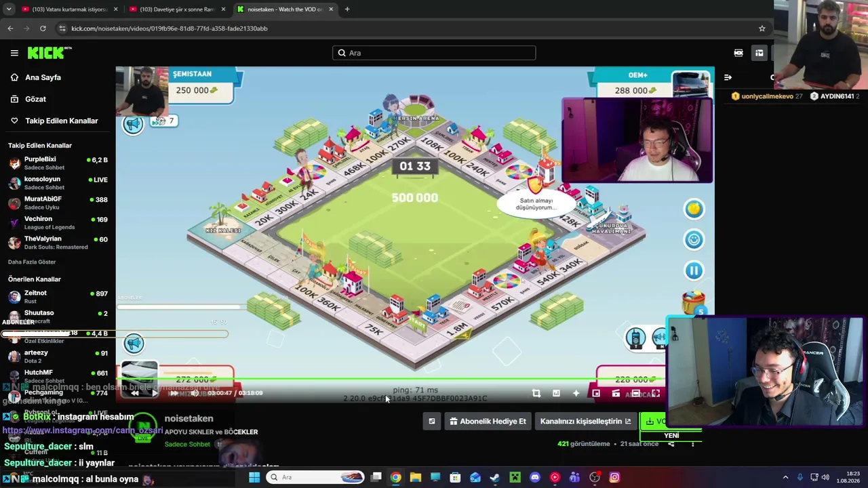The height and width of the screenshot is (488, 868).
Task: Open the konsoloyun channel
Action: coord(58,183)
